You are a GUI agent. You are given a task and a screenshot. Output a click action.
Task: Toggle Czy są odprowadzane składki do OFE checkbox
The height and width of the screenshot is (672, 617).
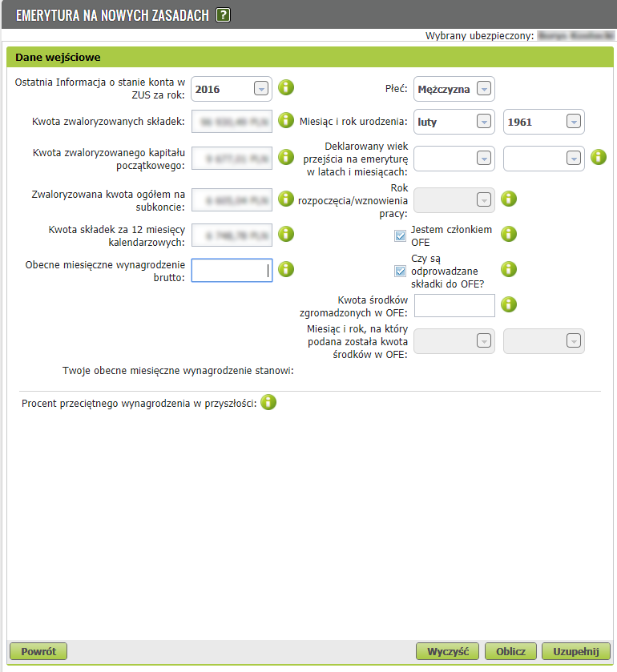(400, 271)
